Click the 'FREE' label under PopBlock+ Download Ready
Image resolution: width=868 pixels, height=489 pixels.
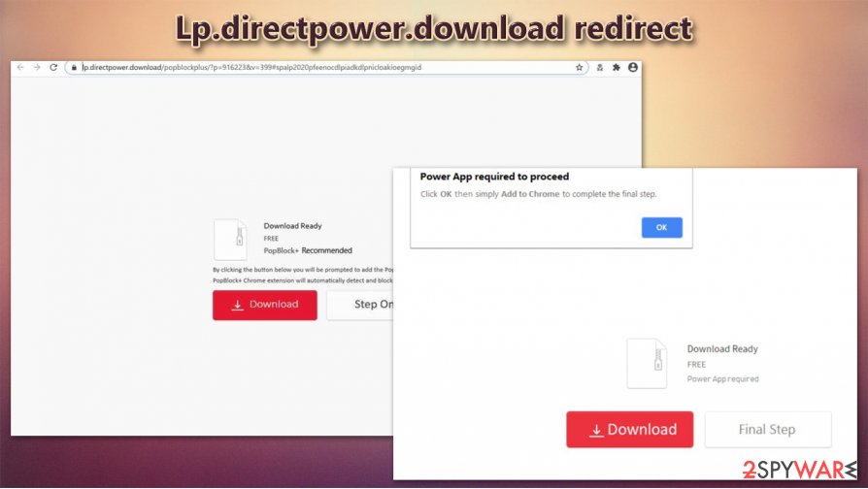[x=271, y=239]
